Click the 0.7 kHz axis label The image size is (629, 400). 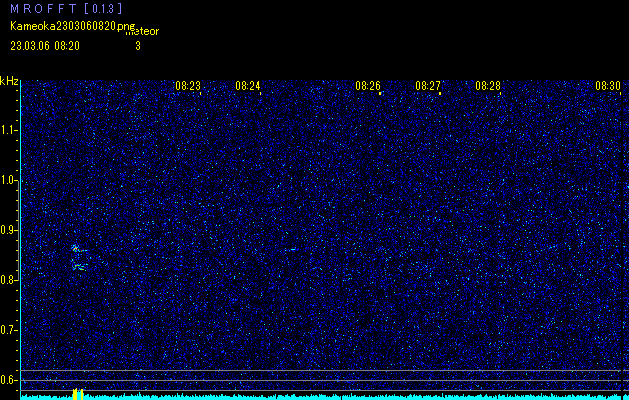(9, 330)
